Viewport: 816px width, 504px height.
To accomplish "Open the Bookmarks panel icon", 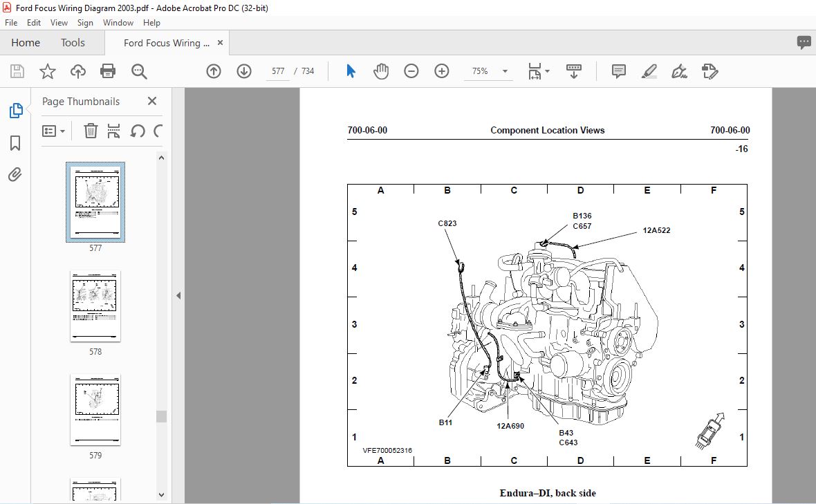I will [15, 143].
